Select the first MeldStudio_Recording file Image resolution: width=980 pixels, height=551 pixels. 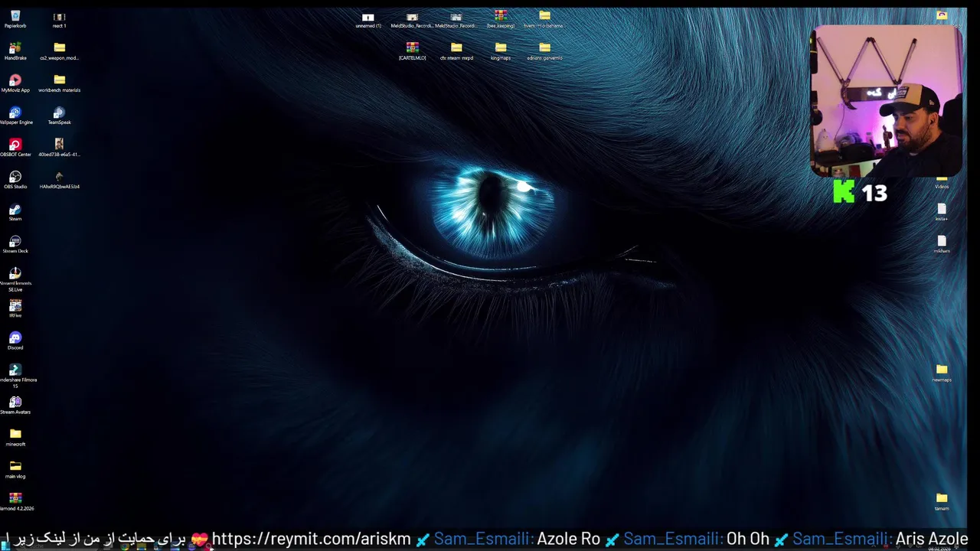point(412,19)
